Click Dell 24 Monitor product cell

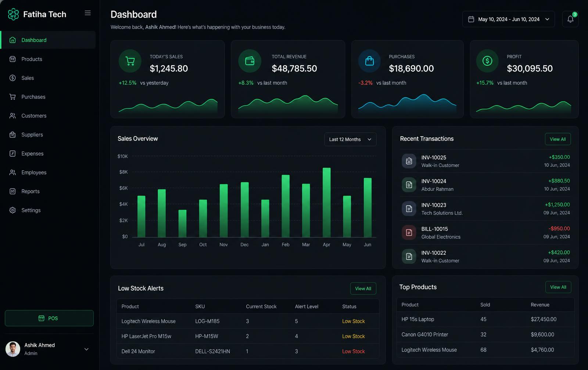(x=138, y=351)
